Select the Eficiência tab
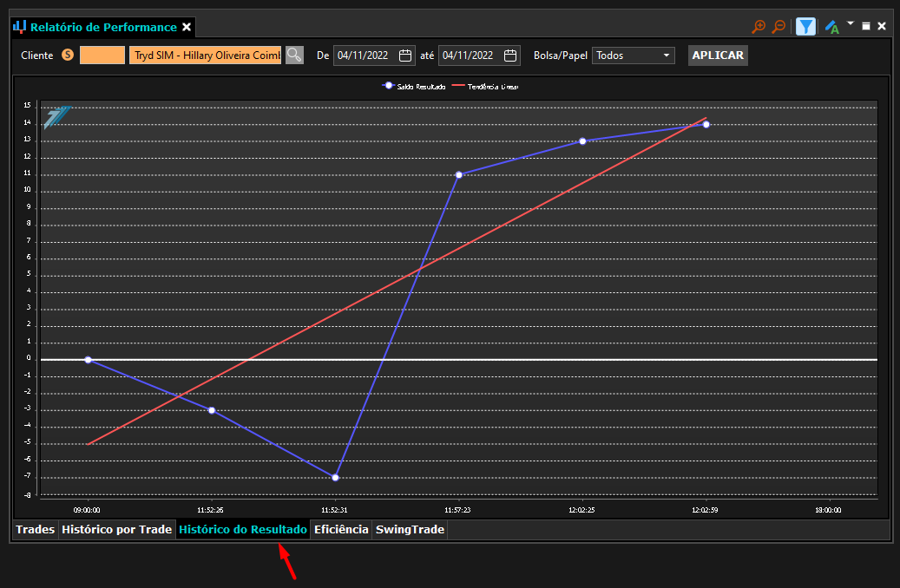 pos(341,530)
